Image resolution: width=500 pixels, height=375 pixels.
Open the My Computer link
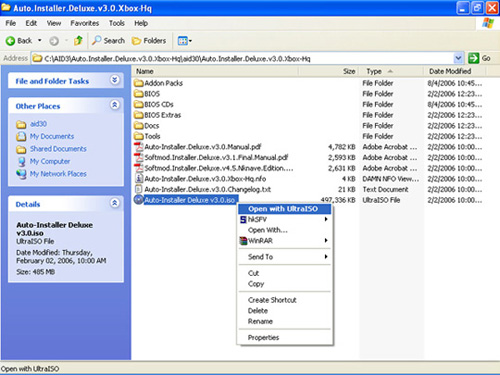(50, 161)
